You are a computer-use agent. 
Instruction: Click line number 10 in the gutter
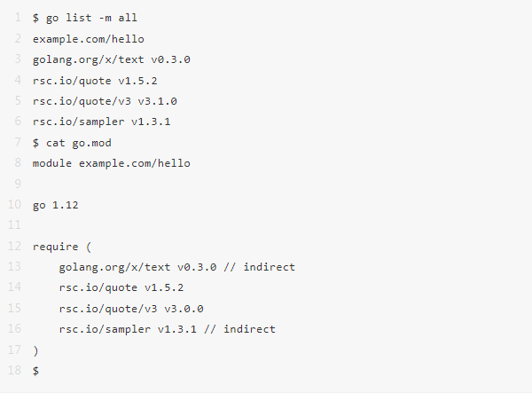coord(15,205)
